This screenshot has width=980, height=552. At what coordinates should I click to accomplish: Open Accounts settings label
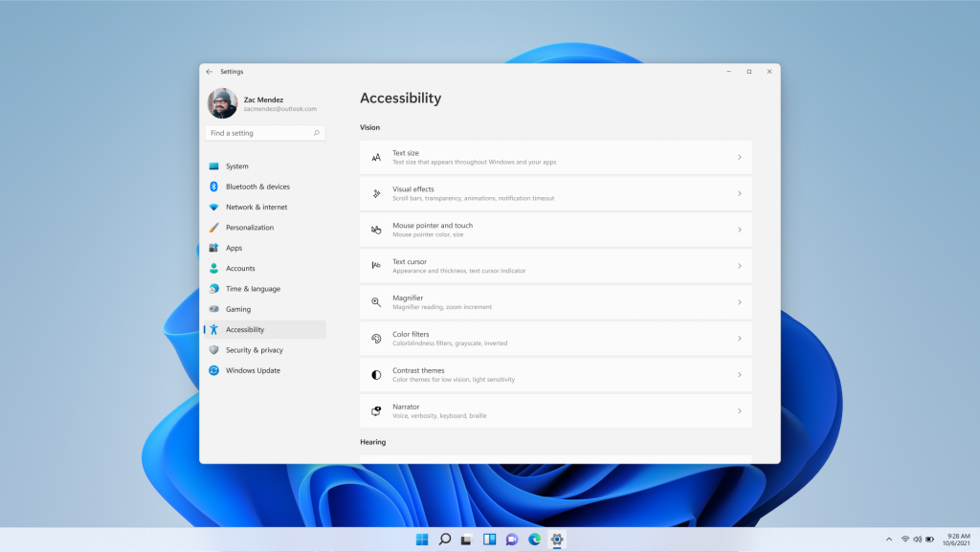coord(240,269)
